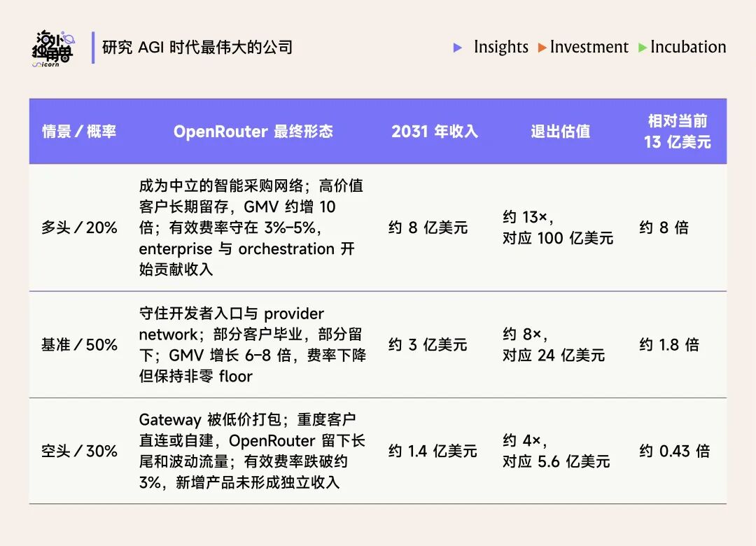This screenshot has width=756, height=546.
Task: Click the purple triangle before Insights
Action: click(x=458, y=48)
